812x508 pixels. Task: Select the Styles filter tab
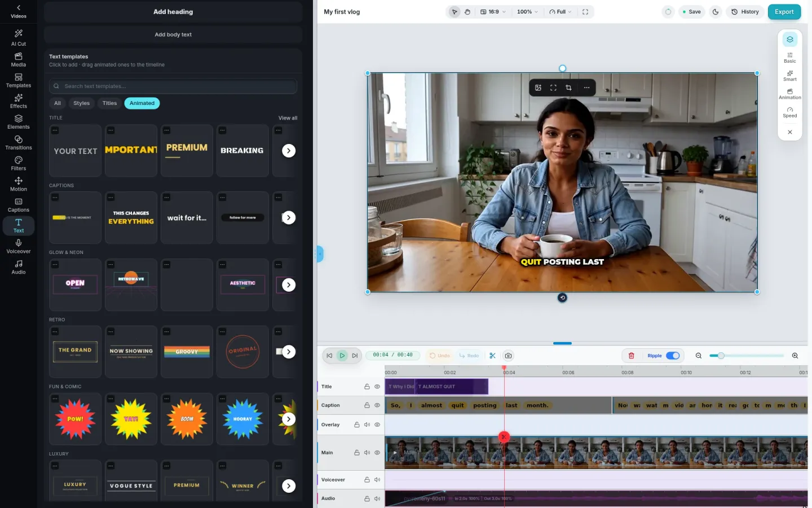82,103
